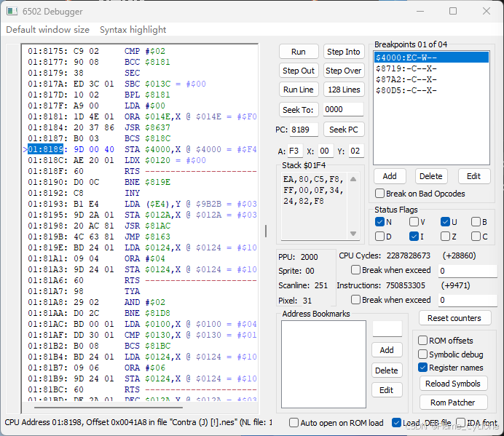Image resolution: width=504 pixels, height=436 pixels.
Task: Focus the bookmark address input field
Action: coord(387,328)
